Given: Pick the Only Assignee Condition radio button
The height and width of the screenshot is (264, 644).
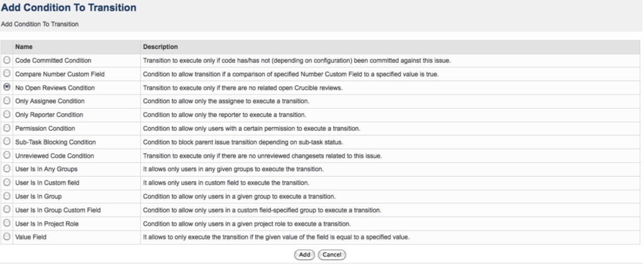Looking at the screenshot, I should tap(7, 101).
